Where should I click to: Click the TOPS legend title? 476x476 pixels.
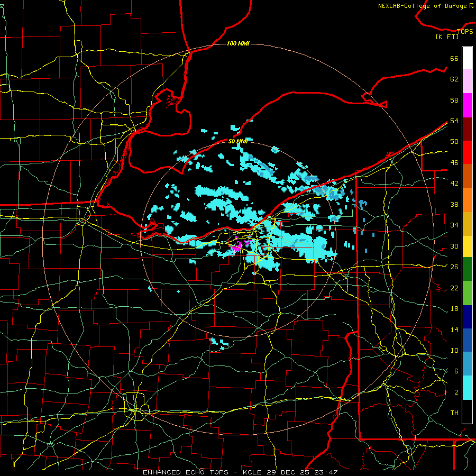pos(465,31)
